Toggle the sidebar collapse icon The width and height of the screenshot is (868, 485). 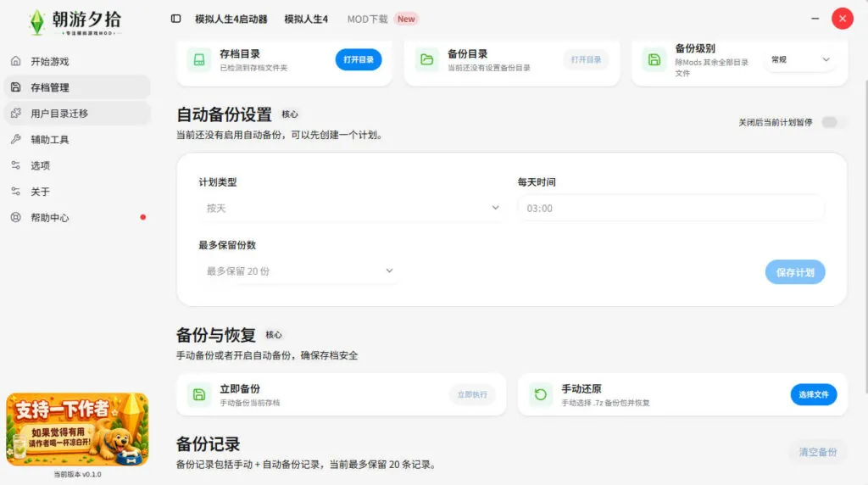tap(175, 19)
